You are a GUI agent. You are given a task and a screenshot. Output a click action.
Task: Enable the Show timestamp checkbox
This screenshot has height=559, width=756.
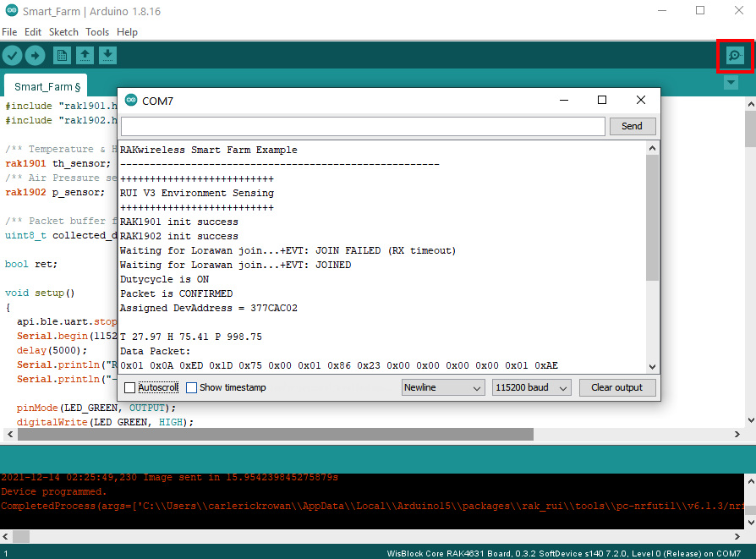tap(191, 388)
